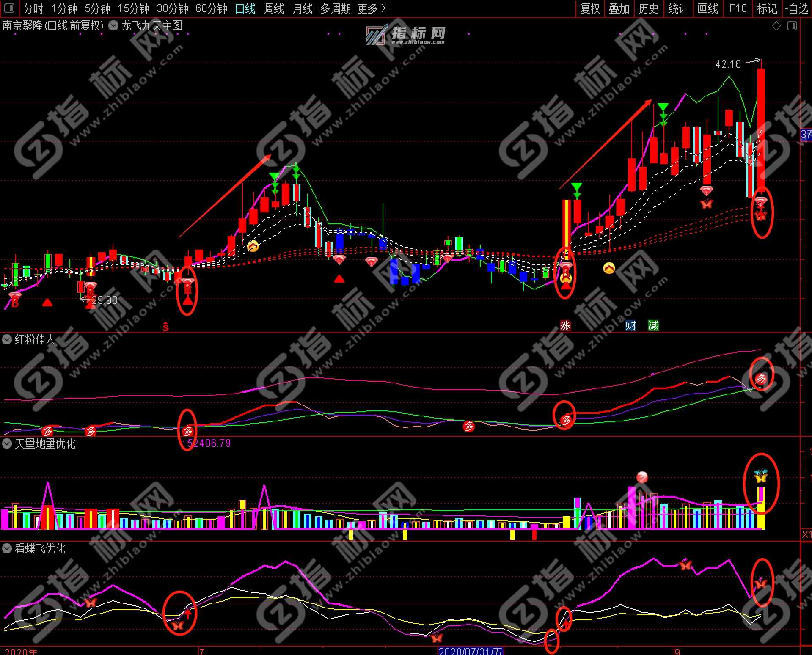Click the 复权 button
The image size is (812, 655).
[590, 8]
